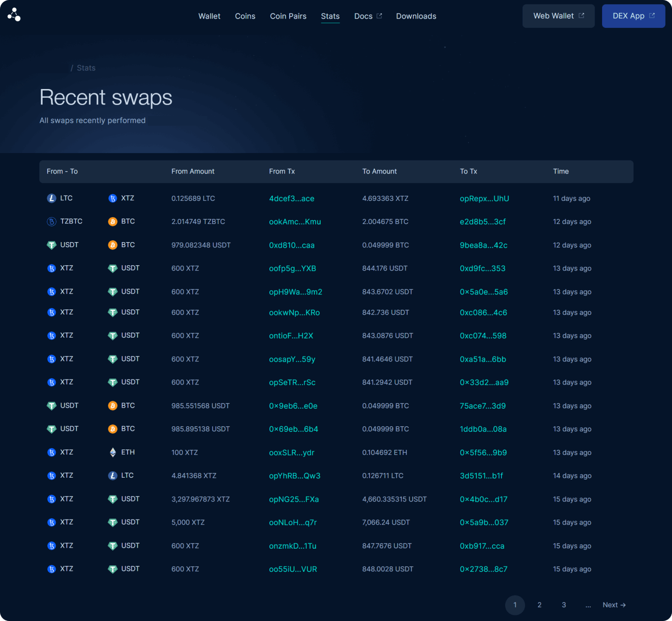This screenshot has width=672, height=621.
Task: Click the 14 days ago time cell
Action: pyautogui.click(x=572, y=476)
